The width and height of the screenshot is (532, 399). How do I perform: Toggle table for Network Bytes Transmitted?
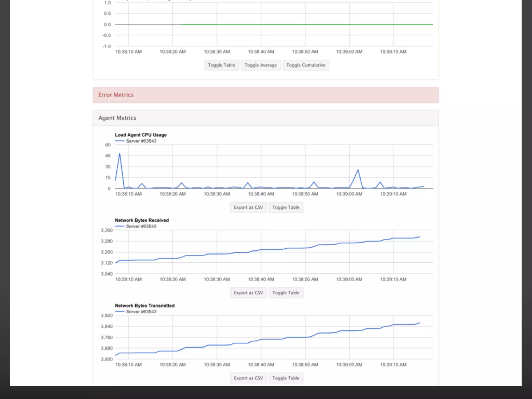285,378
